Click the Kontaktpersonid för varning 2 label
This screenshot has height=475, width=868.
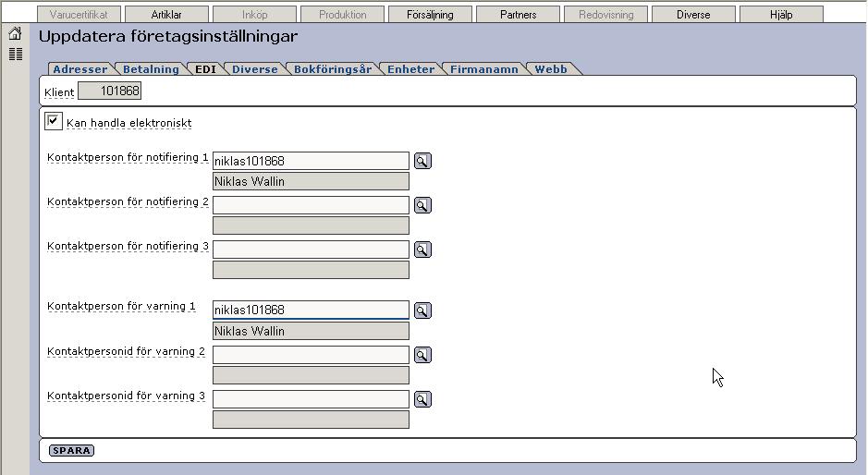(127, 351)
